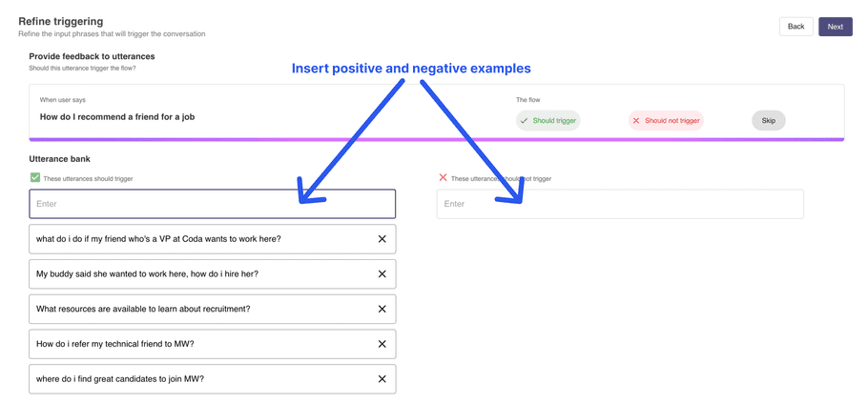Viewport: 868px width, 403px height.
Task: Delete 'refer my technical friend' utterance
Action: point(382,344)
